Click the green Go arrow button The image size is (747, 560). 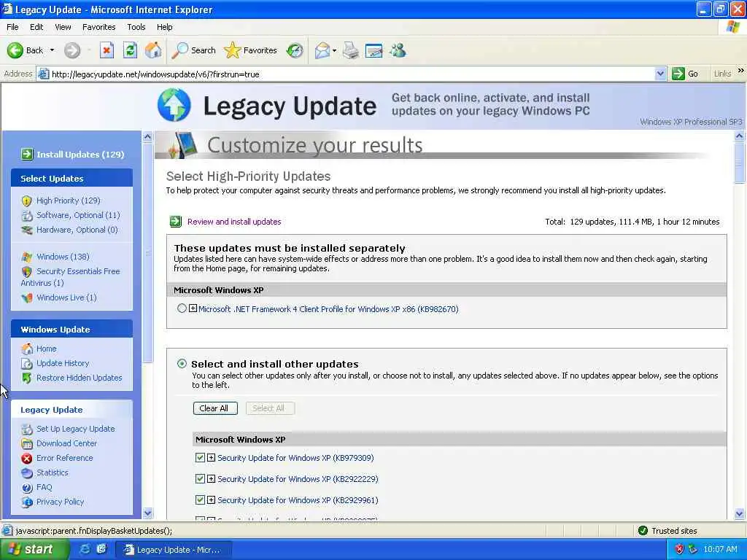(x=678, y=74)
